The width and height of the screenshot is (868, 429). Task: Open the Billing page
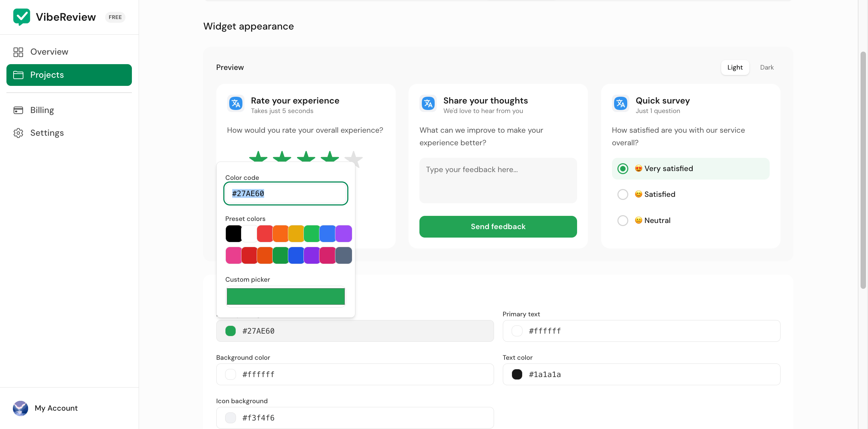[69, 110]
